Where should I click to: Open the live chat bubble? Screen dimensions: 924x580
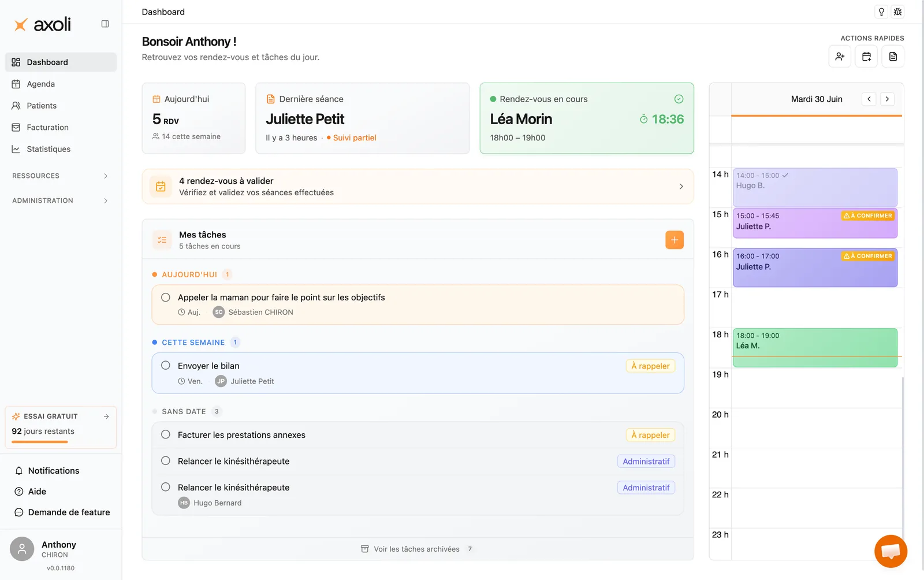891,551
